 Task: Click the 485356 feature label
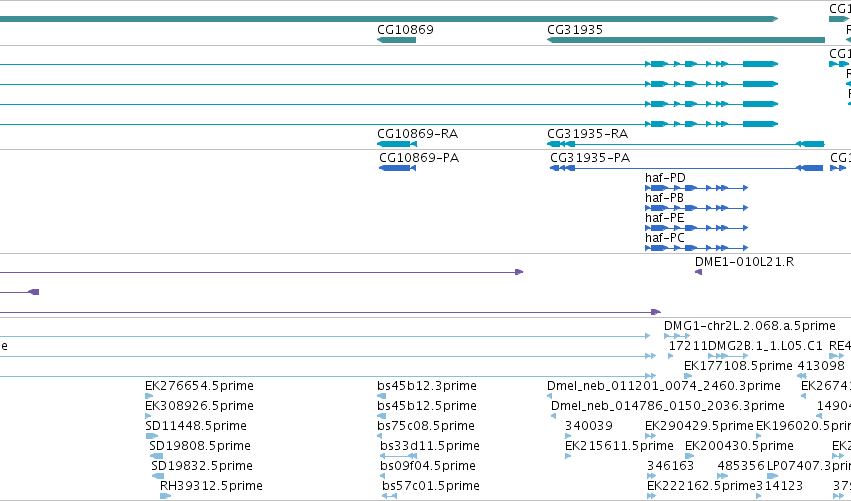[x=741, y=466]
